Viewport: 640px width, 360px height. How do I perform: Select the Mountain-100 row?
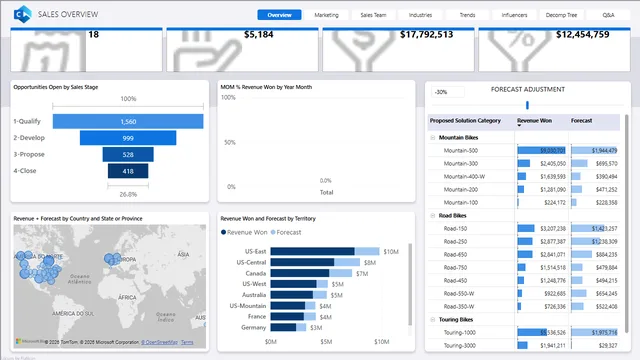pos(524,203)
